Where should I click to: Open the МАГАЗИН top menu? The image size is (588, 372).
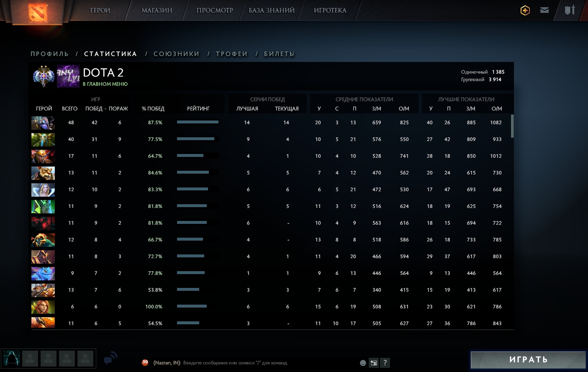[157, 10]
